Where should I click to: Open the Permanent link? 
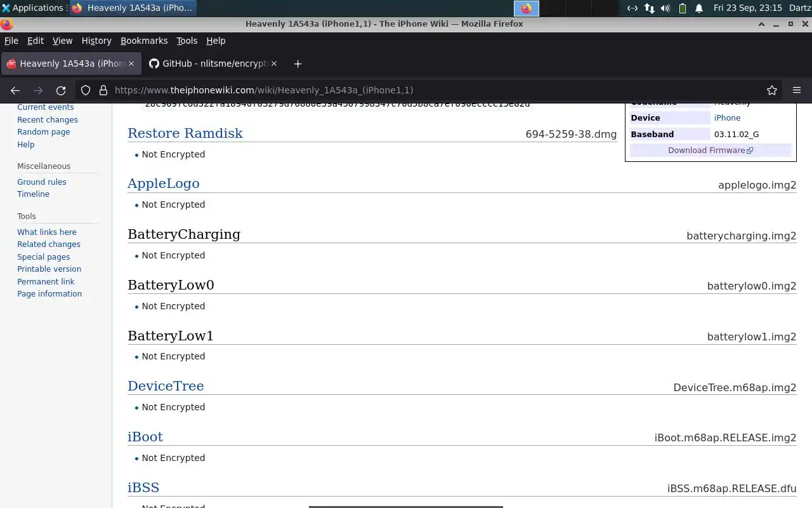46,282
